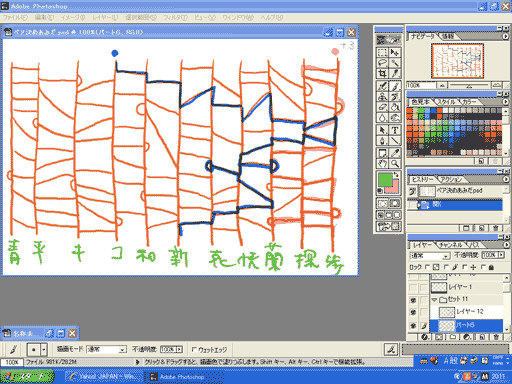
Task: Select the Blur tool
Action: [x=382, y=117]
